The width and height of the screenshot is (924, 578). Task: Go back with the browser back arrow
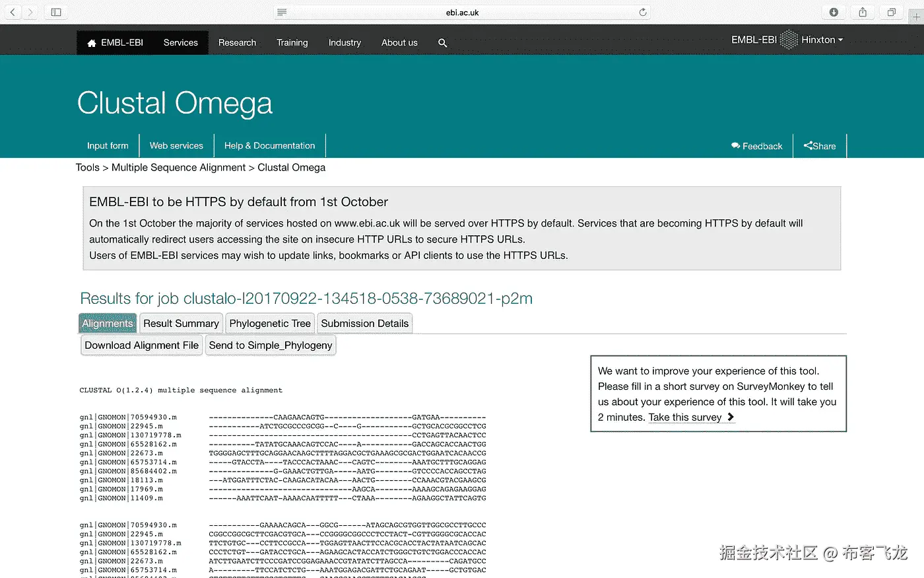click(x=13, y=12)
